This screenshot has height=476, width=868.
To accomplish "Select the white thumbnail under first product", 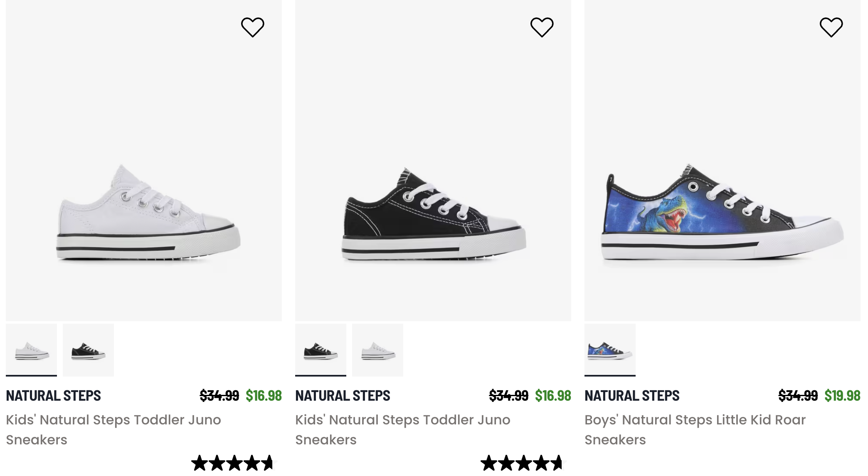I will (x=31, y=350).
